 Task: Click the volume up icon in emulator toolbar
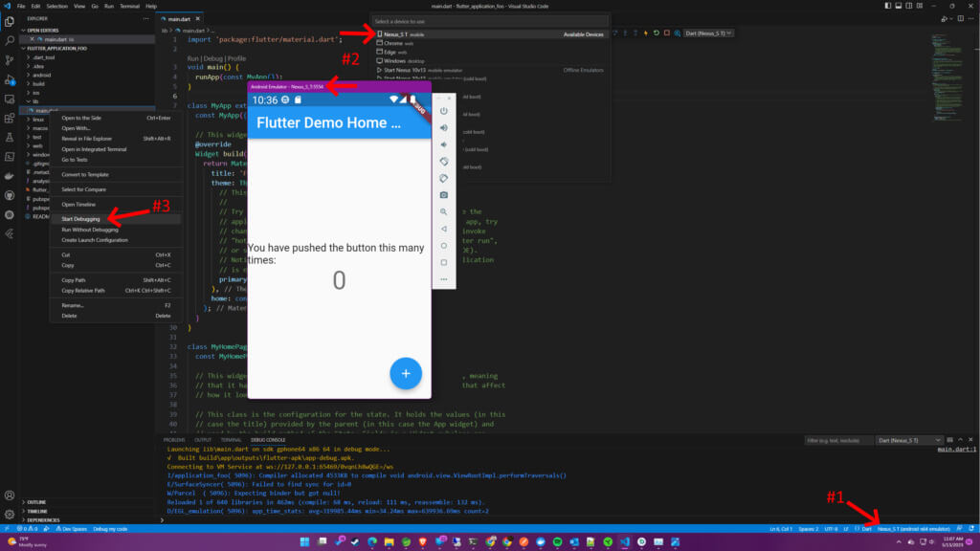click(443, 130)
